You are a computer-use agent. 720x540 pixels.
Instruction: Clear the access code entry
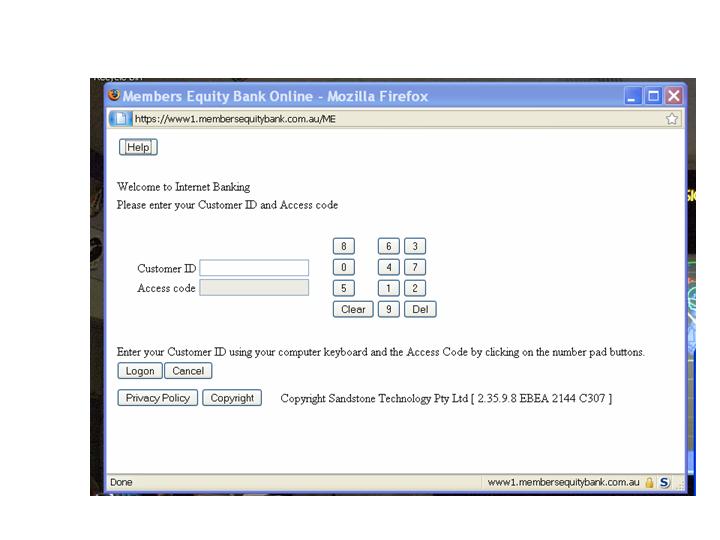click(353, 309)
